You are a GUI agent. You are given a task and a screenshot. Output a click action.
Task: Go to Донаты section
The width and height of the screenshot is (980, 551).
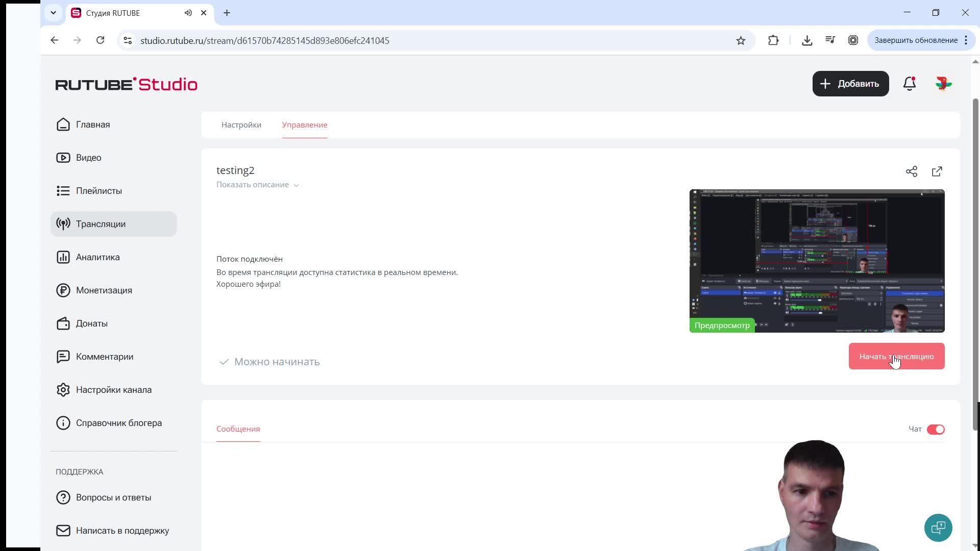point(113,323)
